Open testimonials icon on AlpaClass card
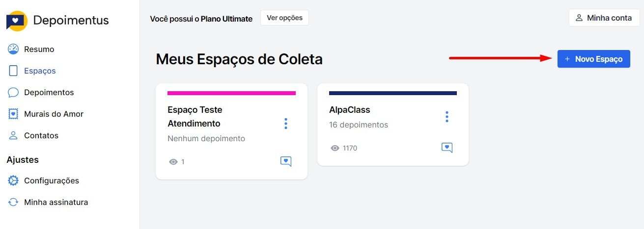The image size is (644, 229). tap(447, 148)
